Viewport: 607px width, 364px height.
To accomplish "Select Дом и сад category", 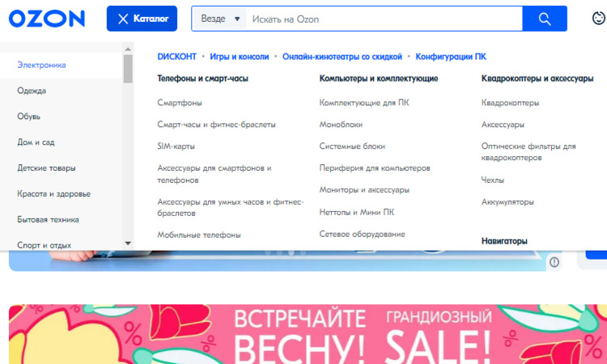I will click(36, 142).
